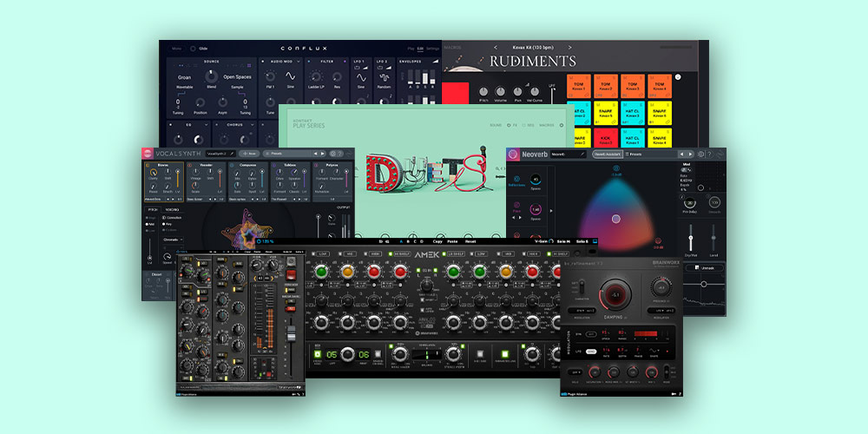Click the Blend knob in Conflux Source
Viewport: 868px width, 434px height.
click(x=212, y=76)
